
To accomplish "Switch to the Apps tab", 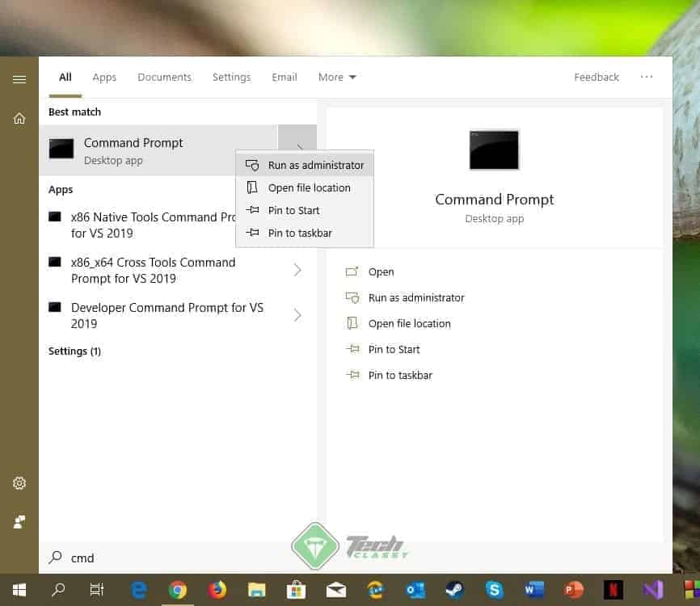I will (x=104, y=77).
